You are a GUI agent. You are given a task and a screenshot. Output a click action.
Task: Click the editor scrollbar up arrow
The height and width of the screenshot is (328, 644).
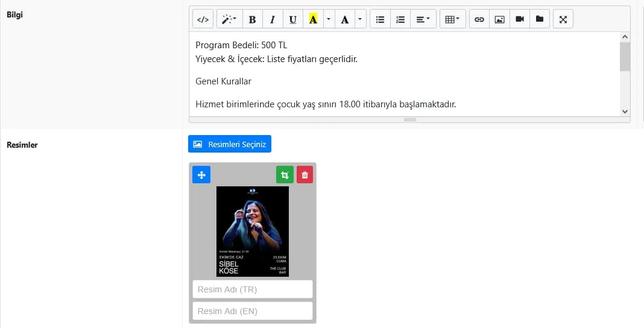[625, 37]
